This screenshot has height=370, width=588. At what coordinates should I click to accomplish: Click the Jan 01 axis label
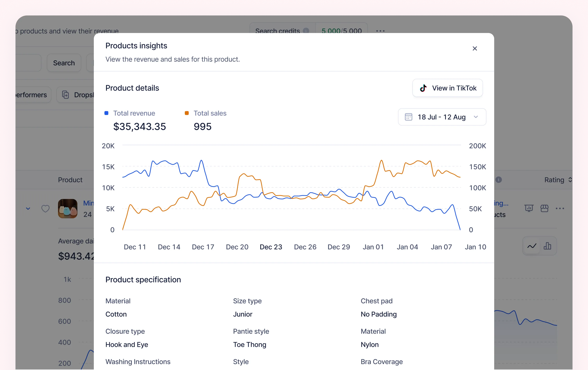pos(373,247)
